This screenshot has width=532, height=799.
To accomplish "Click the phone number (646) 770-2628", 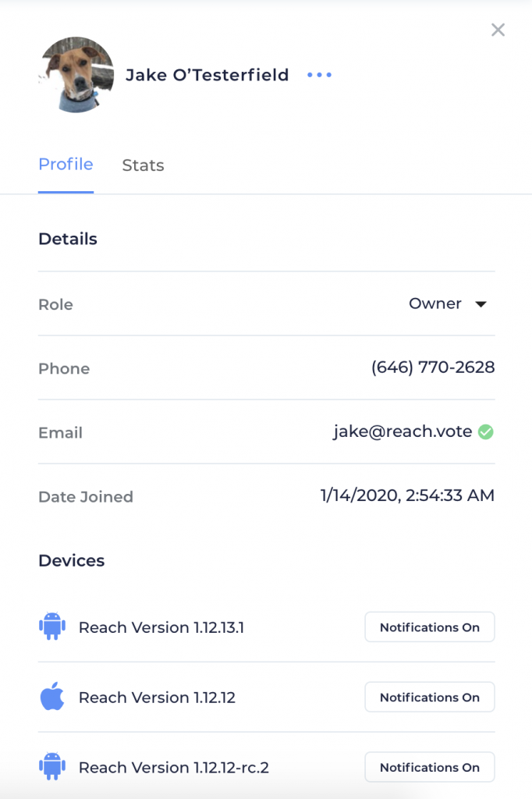I will click(x=433, y=368).
